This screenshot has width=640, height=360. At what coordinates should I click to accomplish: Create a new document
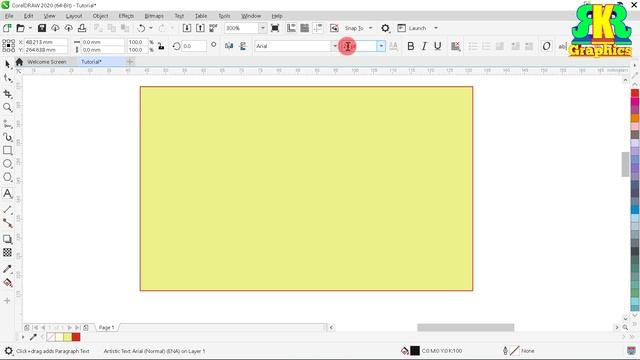pyautogui.click(x=7, y=28)
